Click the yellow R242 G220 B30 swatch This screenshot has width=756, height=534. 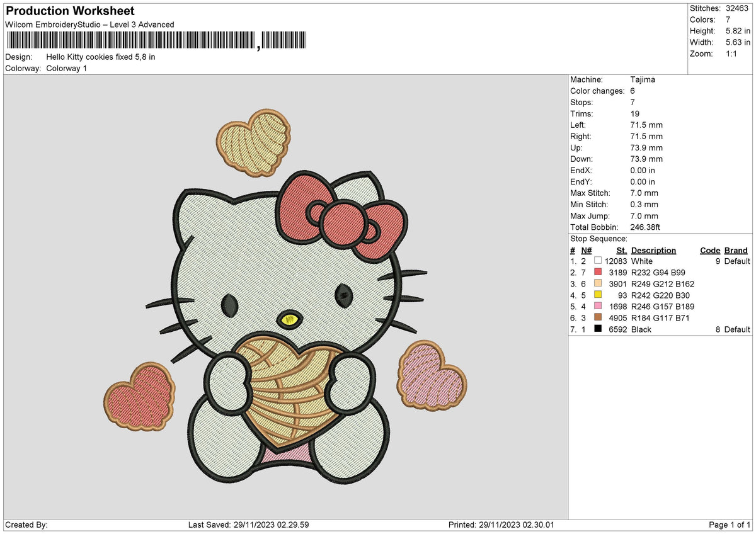[598, 295]
